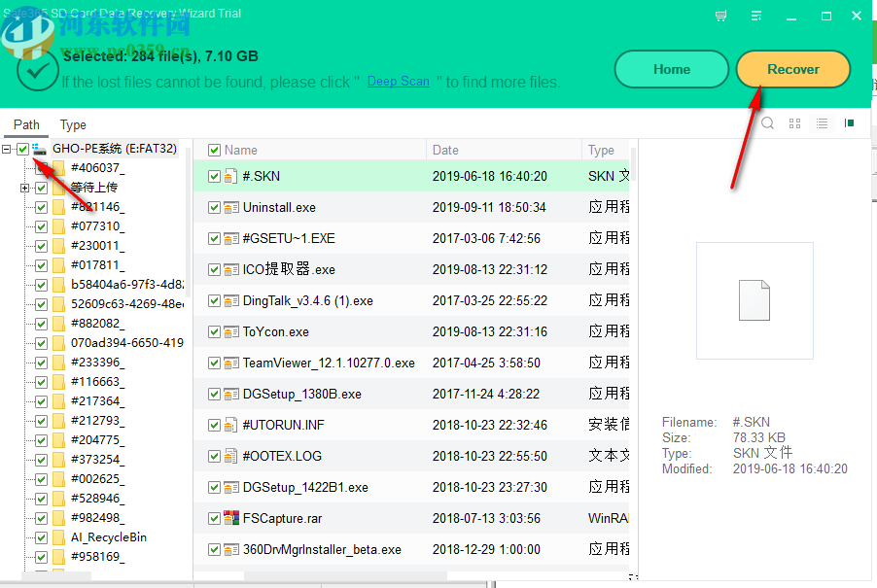877x588 pixels.
Task: Open the menu list icon beside the cart
Action: [x=755, y=16]
